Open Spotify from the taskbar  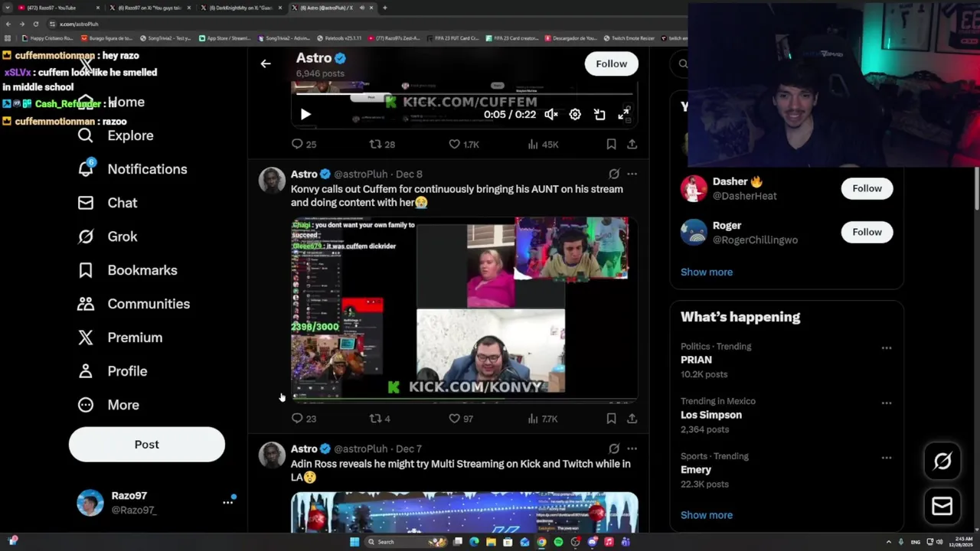(558, 542)
